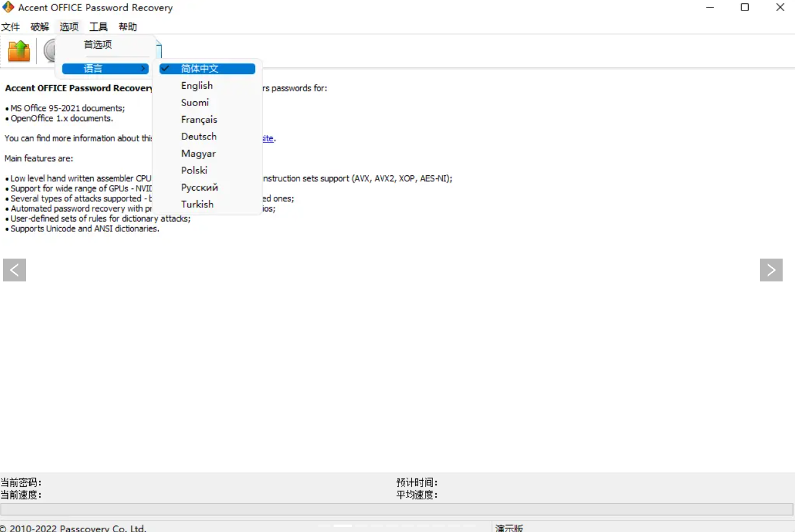The image size is (795, 532).
Task: Click the progress bar at the bottom
Action: [397, 509]
